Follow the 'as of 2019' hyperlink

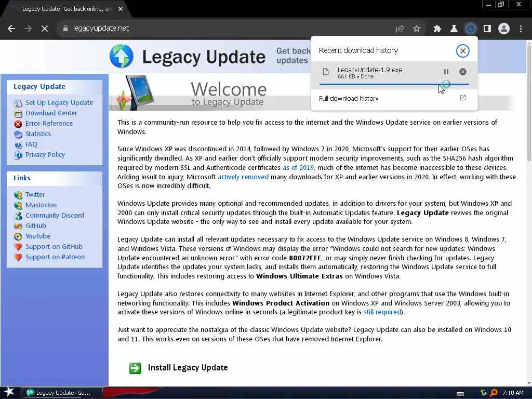(298, 168)
